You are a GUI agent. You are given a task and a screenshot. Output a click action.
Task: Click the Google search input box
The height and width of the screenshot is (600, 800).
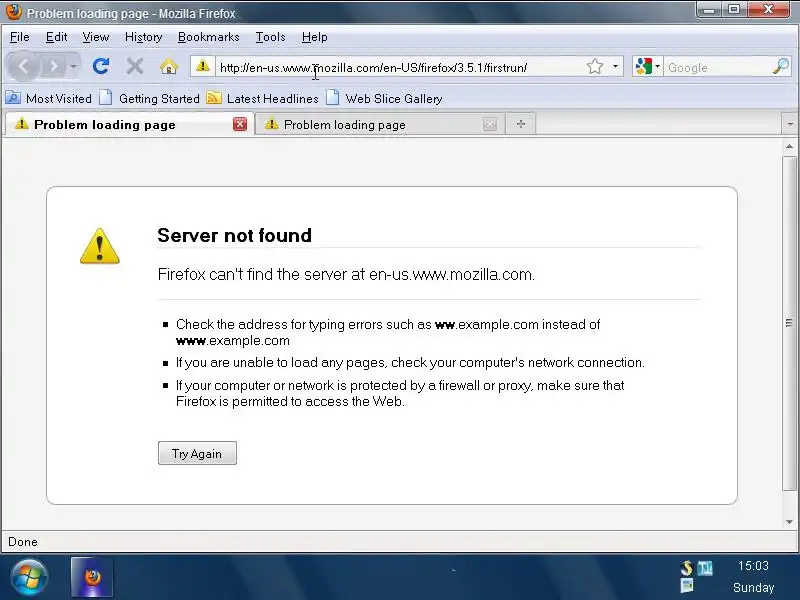pyautogui.click(x=717, y=67)
